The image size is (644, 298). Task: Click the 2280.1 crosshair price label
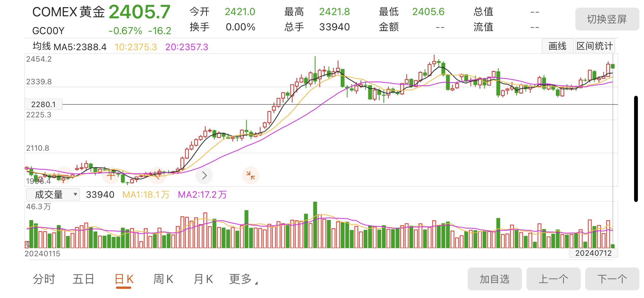[43, 104]
